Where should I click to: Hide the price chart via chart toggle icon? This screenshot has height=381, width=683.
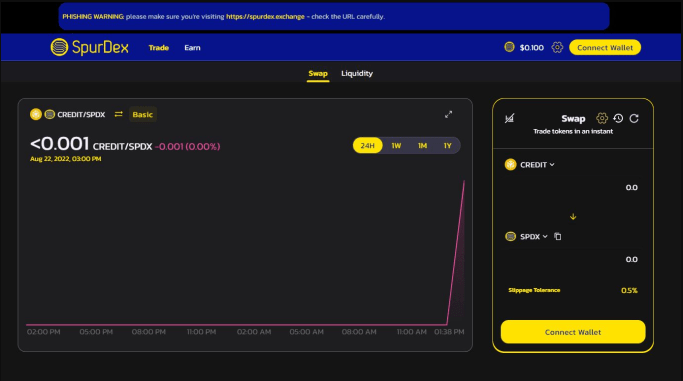click(510, 118)
